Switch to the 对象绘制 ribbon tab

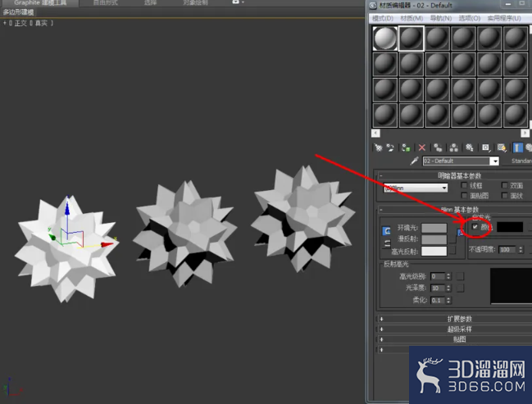point(195,2)
